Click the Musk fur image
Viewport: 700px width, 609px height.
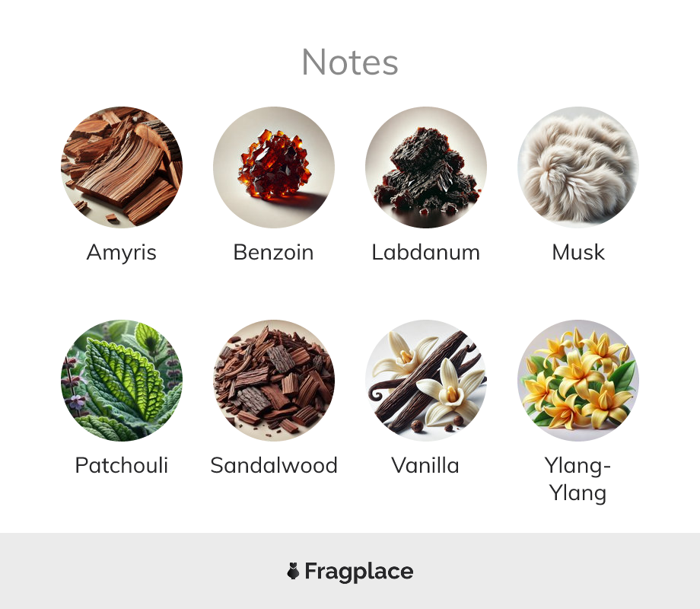pyautogui.click(x=578, y=167)
